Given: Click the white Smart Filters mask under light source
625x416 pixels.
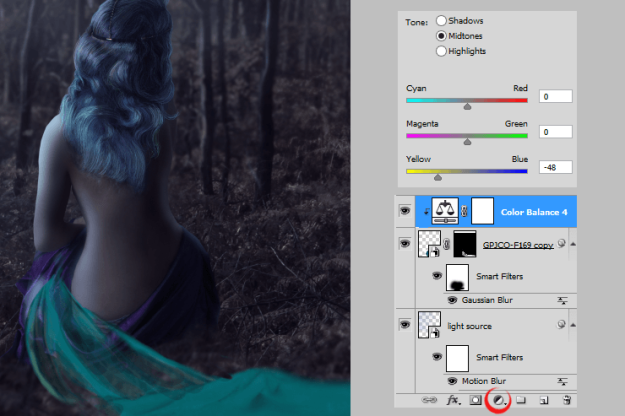Looking at the screenshot, I should pos(457,358).
